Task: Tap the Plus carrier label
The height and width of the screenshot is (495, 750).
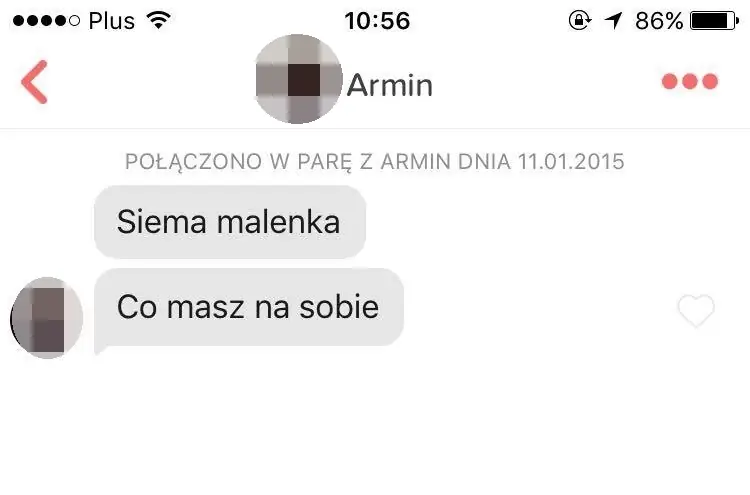Action: point(112,21)
